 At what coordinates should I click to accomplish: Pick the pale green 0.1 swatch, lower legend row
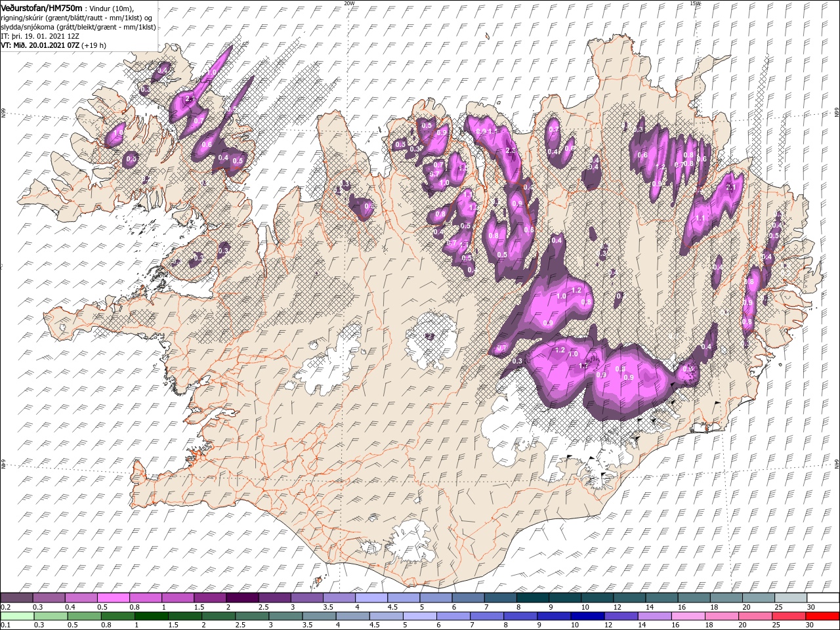tap(17, 616)
